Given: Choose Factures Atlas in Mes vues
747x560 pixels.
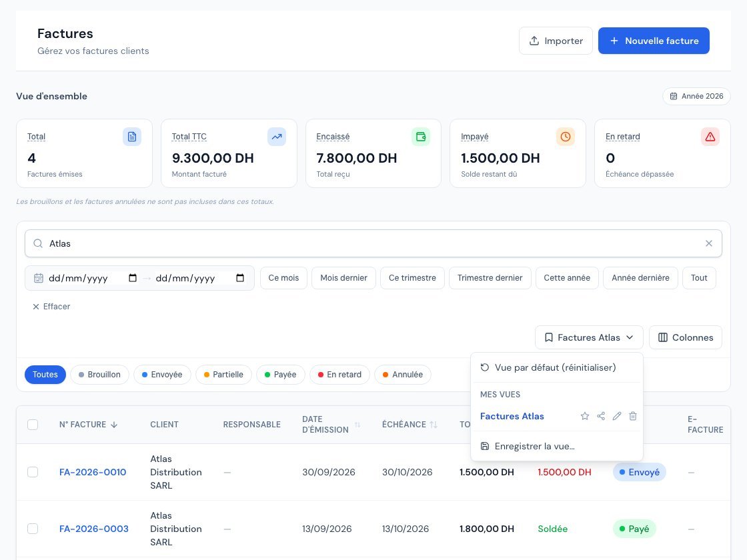Looking at the screenshot, I should 512,416.
